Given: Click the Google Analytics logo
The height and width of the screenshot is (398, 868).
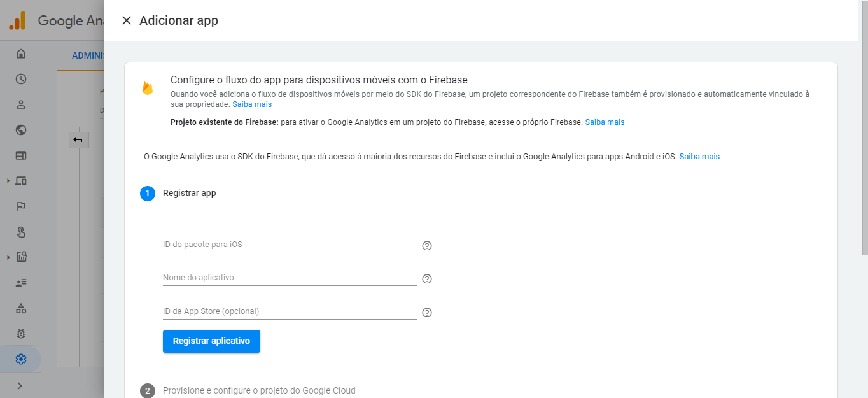Looking at the screenshot, I should click(x=17, y=20).
